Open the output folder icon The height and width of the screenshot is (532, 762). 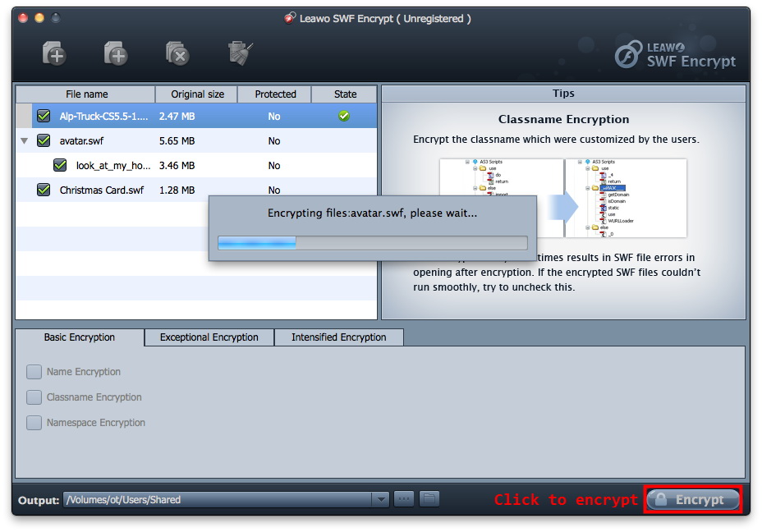[x=429, y=499]
